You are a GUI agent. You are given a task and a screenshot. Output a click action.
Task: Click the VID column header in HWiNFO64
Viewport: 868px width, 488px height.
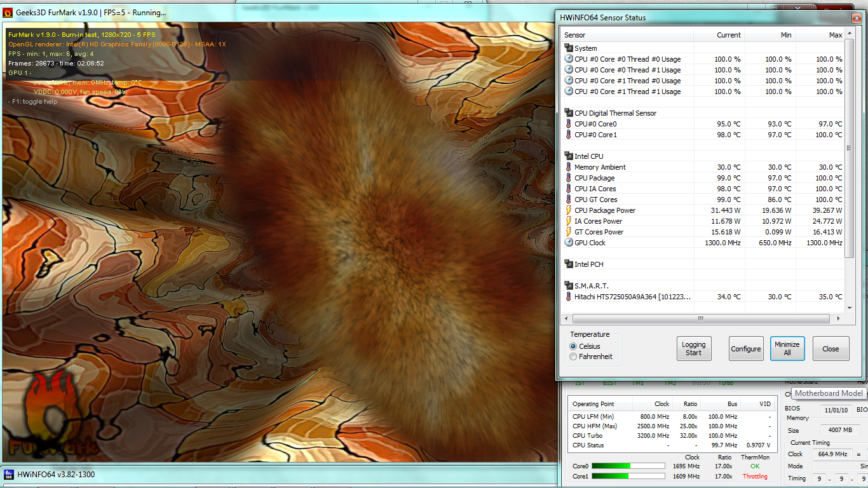(758, 403)
